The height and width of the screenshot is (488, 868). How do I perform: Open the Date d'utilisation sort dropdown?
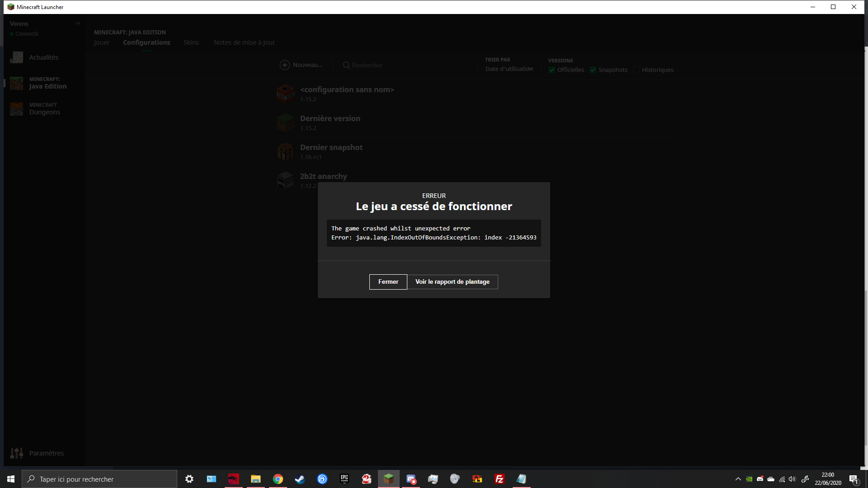click(x=509, y=69)
